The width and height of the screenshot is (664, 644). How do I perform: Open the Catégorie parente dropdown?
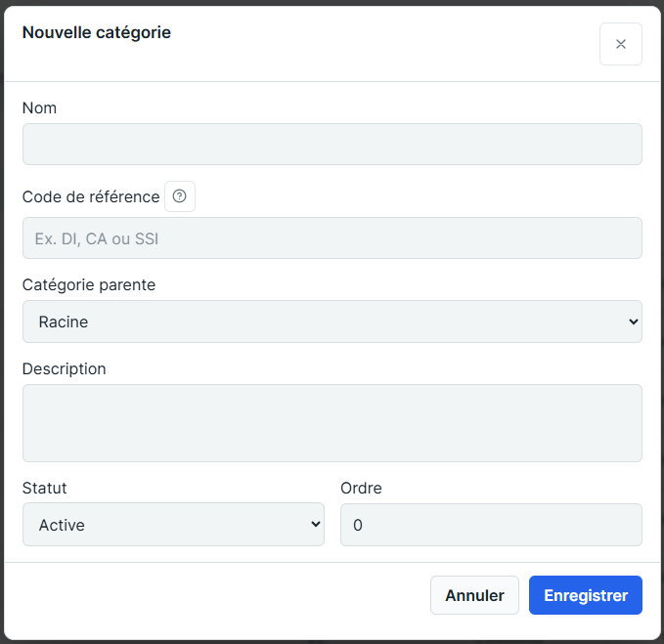332,322
